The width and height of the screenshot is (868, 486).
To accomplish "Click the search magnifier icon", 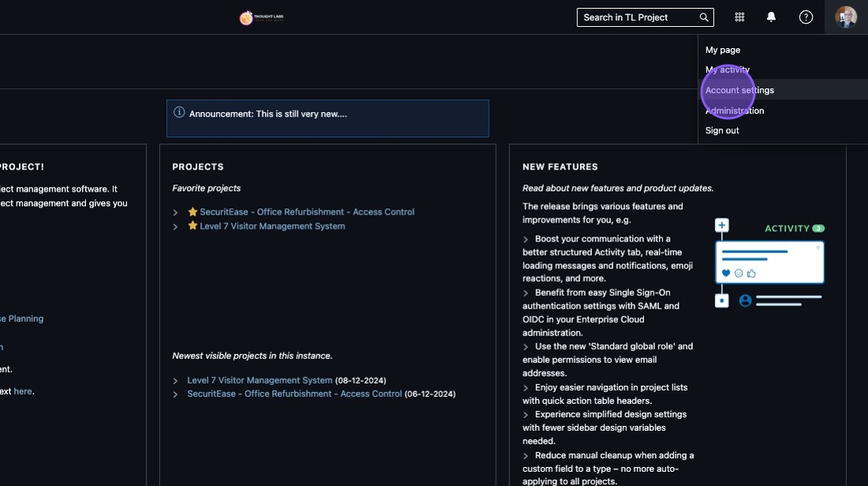I will pyautogui.click(x=704, y=17).
